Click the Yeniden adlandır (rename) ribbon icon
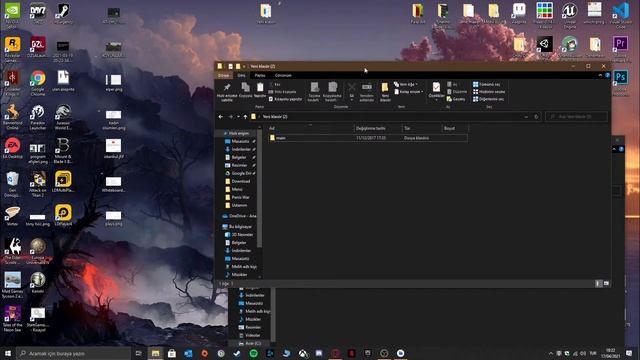The image size is (640, 360). [367, 91]
